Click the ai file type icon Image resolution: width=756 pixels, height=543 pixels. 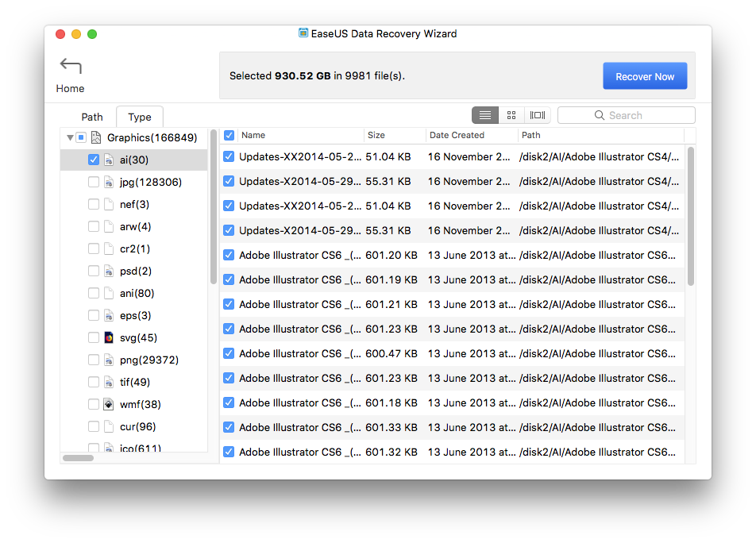(109, 160)
